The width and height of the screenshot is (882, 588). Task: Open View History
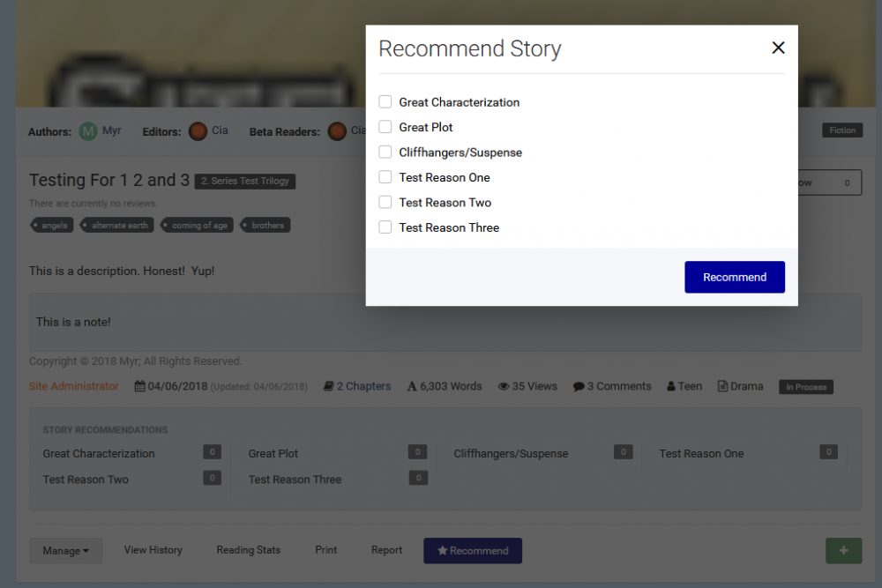(x=153, y=550)
